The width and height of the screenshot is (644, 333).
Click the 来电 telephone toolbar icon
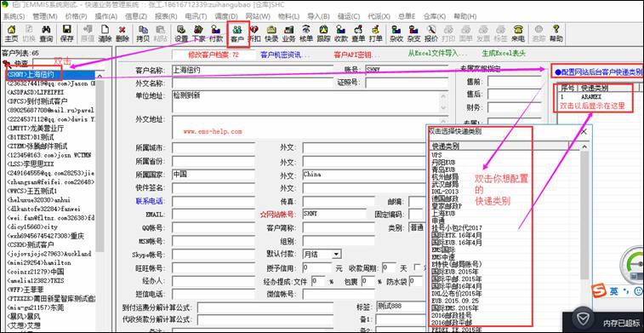tap(518, 34)
